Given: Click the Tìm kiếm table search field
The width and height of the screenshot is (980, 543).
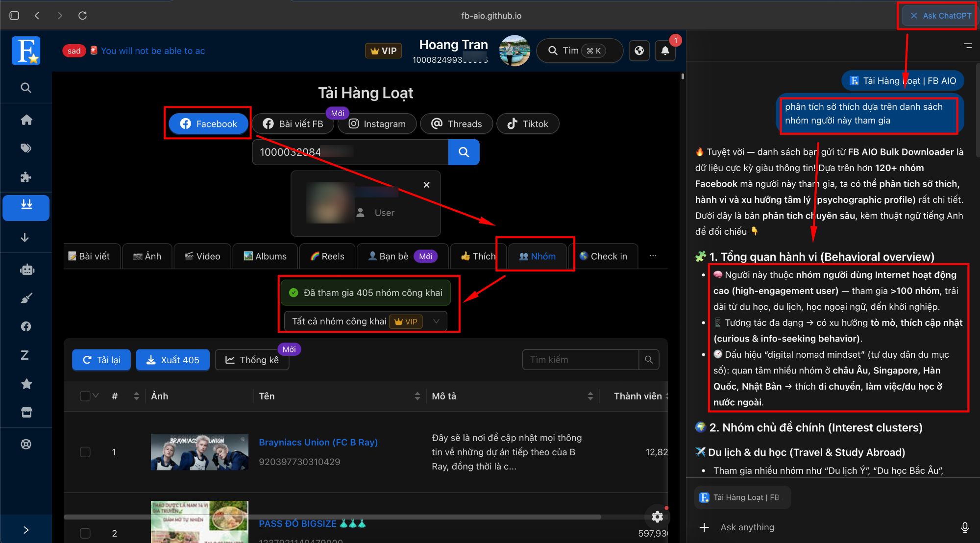Looking at the screenshot, I should click(x=580, y=360).
